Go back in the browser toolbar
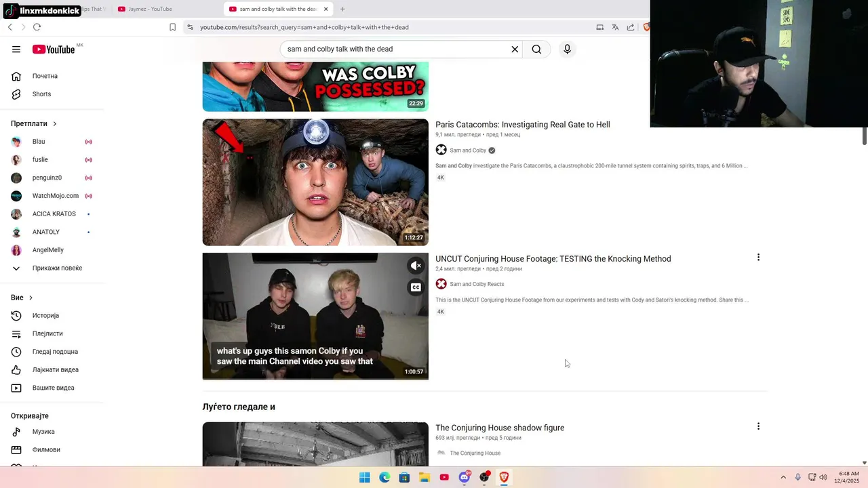The width and height of the screenshot is (868, 488). (9, 27)
